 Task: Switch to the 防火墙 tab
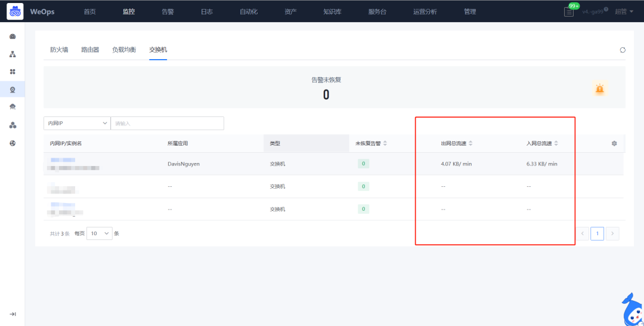[x=59, y=50]
